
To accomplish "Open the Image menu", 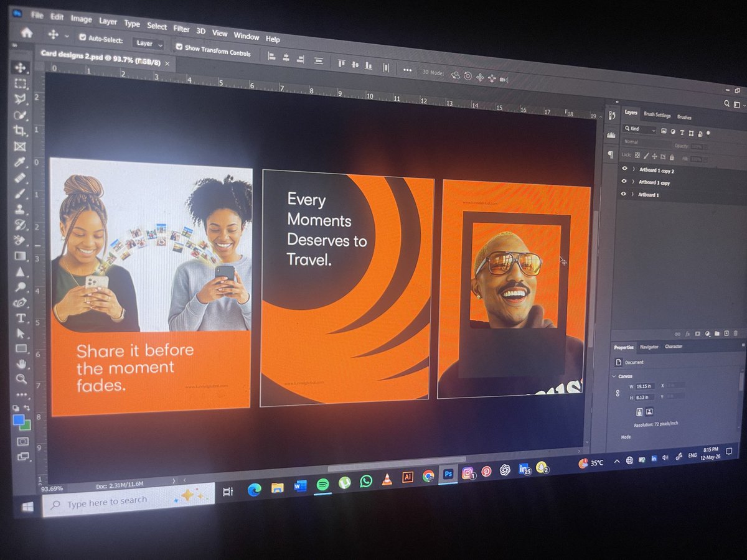I will [x=81, y=19].
